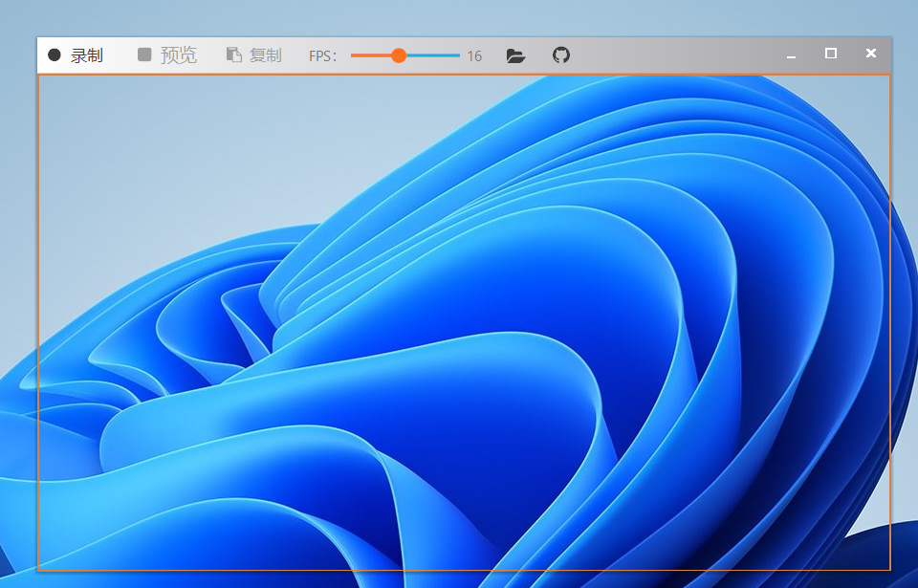
Task: Open preview using the 预览 label
Action: point(178,55)
